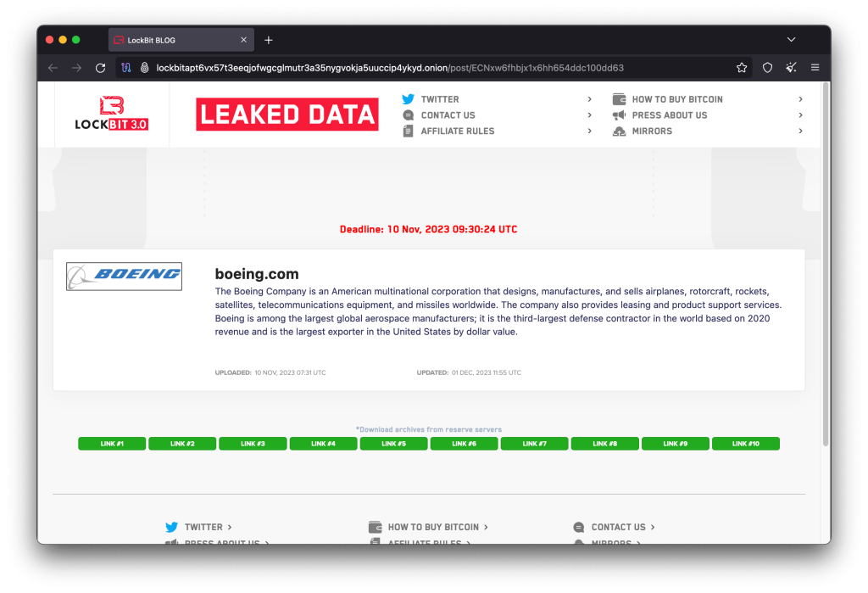
Task: Open the Affiliate Rules header link
Action: tap(458, 131)
